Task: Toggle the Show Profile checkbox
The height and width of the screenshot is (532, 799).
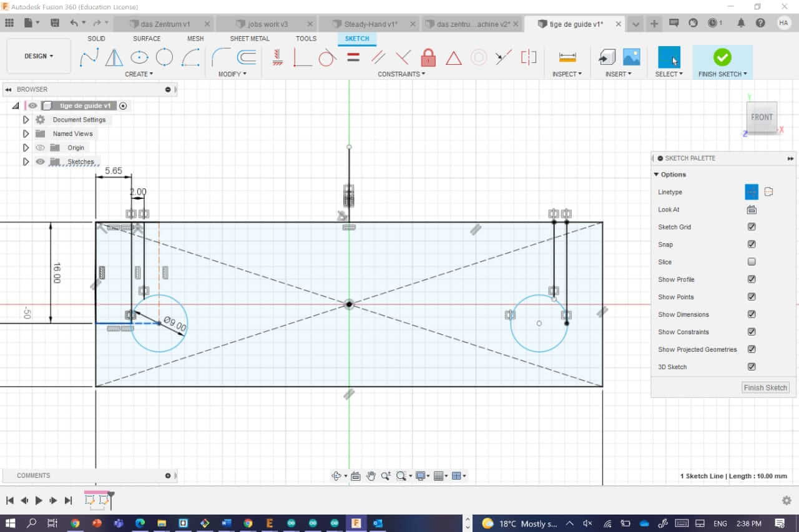Action: [752, 279]
